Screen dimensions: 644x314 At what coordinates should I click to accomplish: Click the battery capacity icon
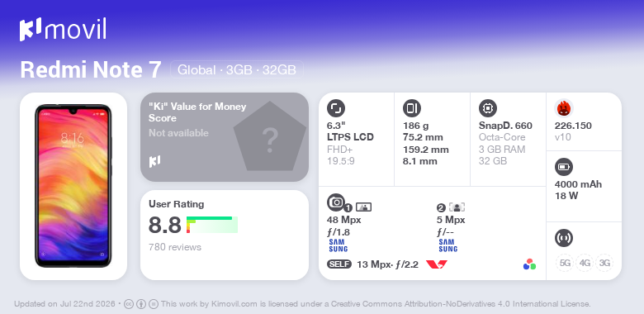coord(564,167)
